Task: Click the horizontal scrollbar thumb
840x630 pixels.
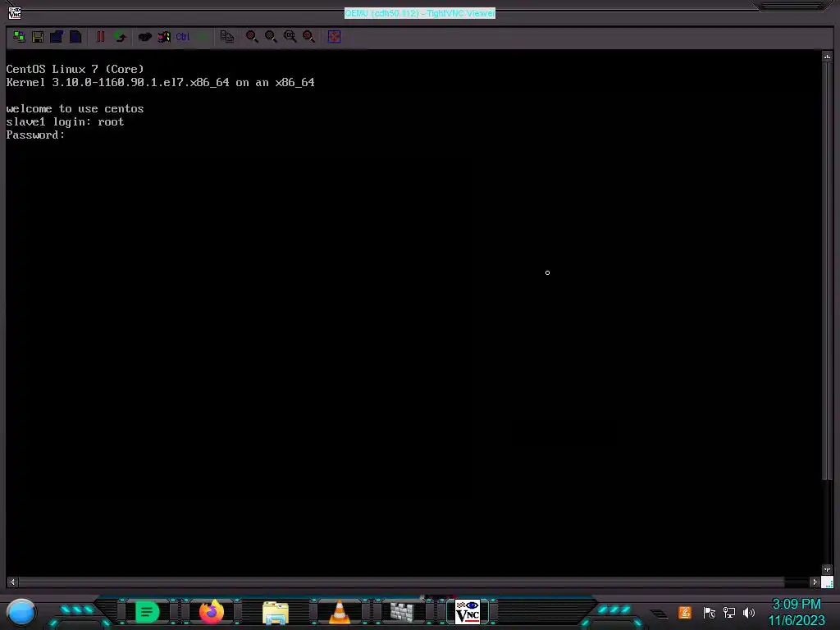Action: [401, 582]
